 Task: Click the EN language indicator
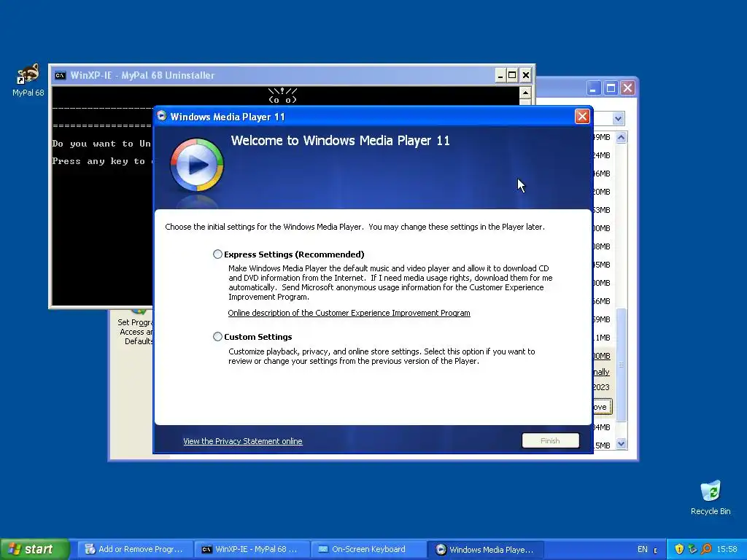click(x=642, y=549)
